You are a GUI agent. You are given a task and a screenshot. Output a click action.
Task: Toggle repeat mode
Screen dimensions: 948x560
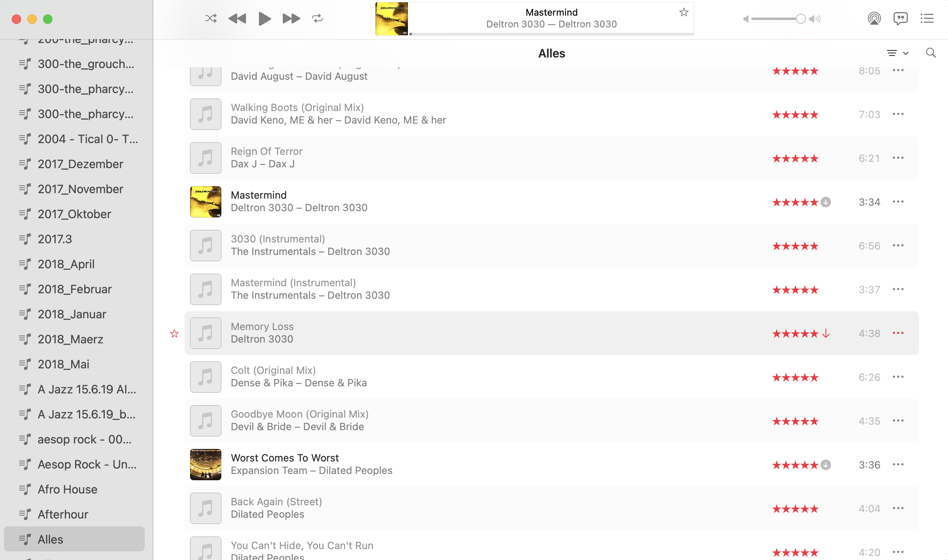[317, 18]
